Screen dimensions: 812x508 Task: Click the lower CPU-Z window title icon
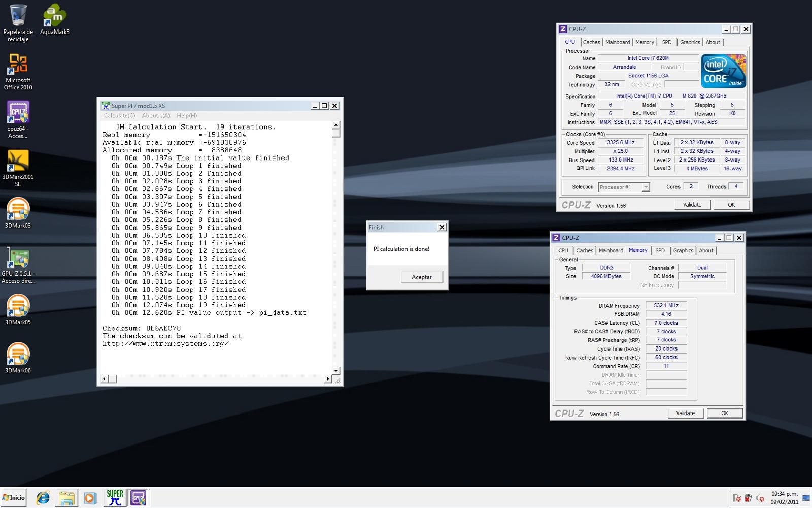click(x=556, y=238)
